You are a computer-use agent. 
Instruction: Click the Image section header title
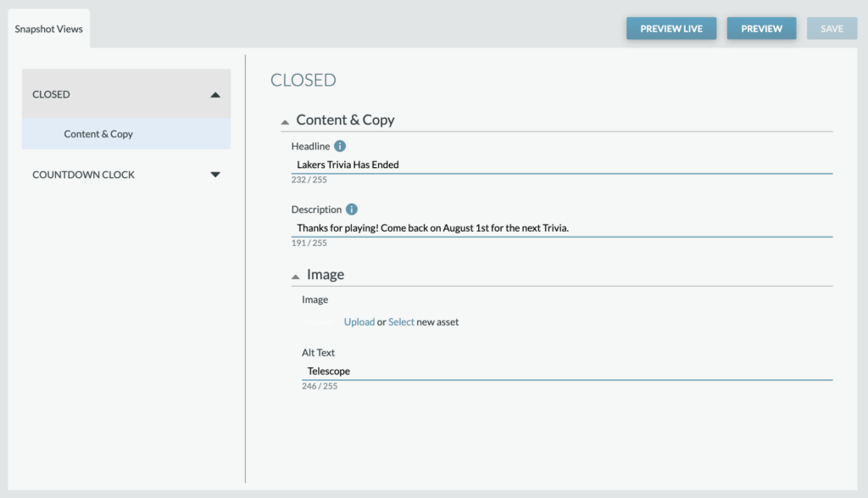(x=325, y=274)
